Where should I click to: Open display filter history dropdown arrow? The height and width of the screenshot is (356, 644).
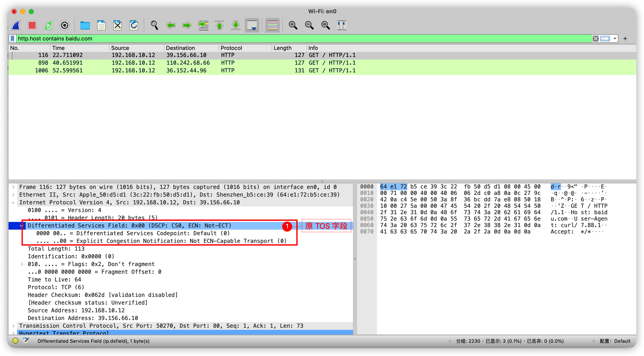(x=615, y=39)
